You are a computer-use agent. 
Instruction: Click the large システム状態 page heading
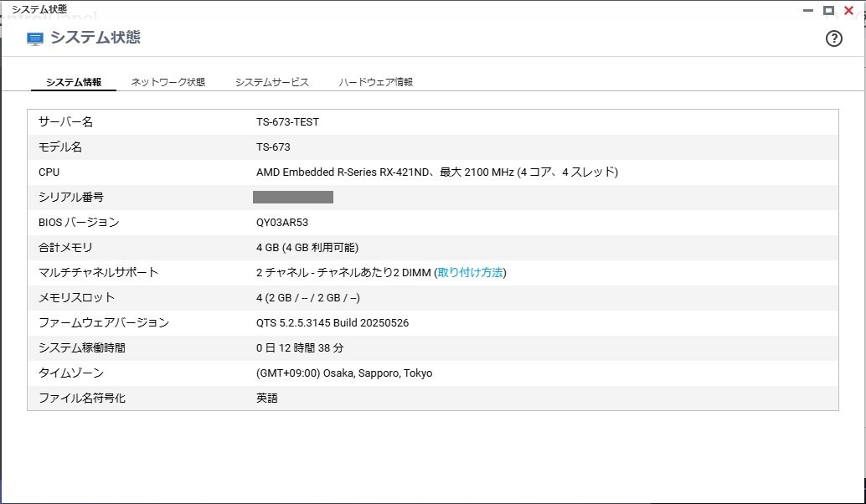point(95,38)
